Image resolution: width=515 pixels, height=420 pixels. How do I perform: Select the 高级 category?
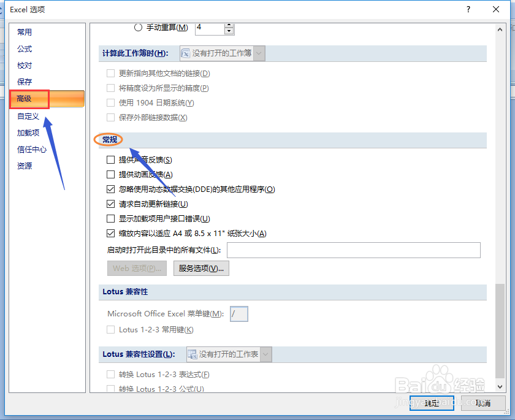(47, 99)
